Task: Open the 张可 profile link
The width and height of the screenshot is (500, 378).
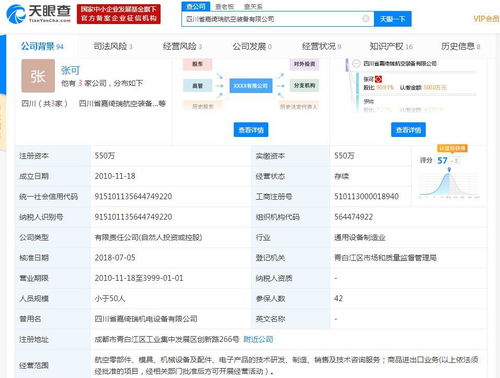Action: click(70, 70)
